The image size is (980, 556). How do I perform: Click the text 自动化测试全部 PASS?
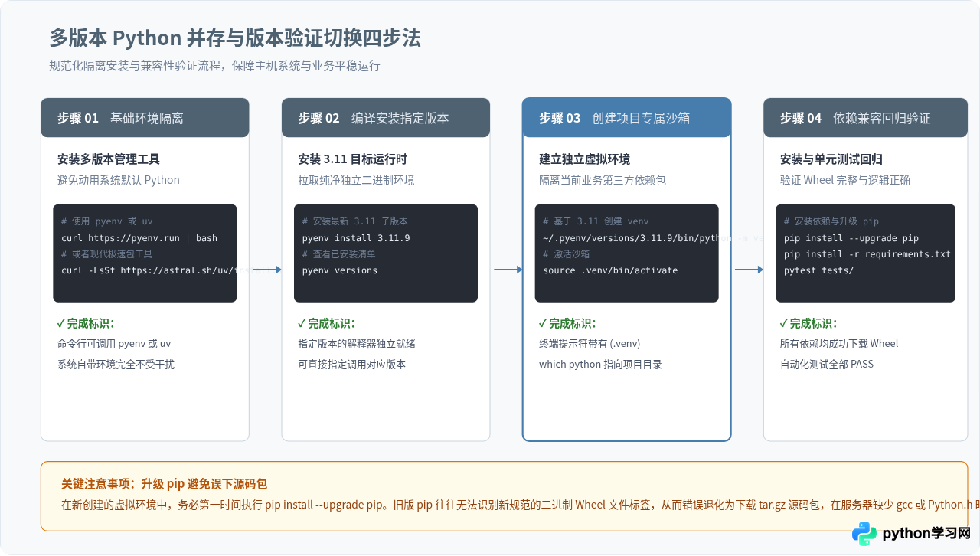(827, 365)
